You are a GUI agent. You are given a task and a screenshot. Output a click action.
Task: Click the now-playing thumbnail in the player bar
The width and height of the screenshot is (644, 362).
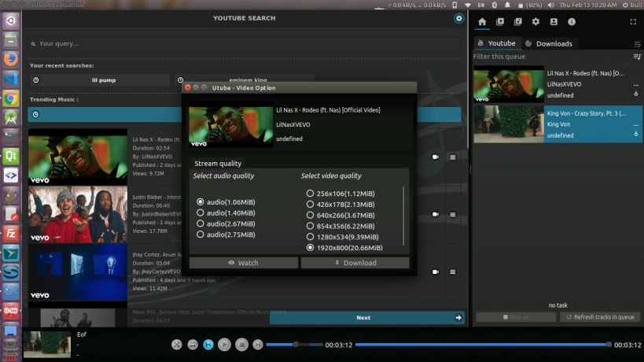(47, 345)
